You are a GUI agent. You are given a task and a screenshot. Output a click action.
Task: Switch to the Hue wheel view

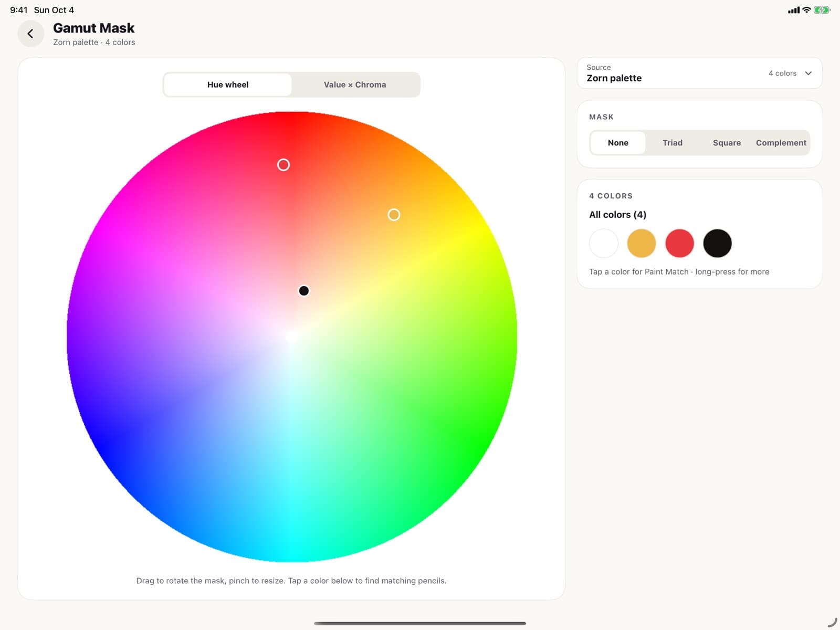227,85
